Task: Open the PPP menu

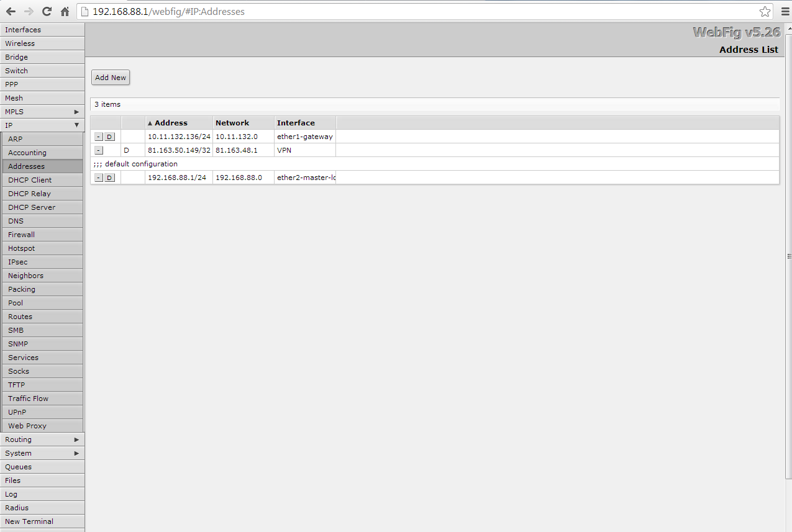Action: click(x=42, y=84)
